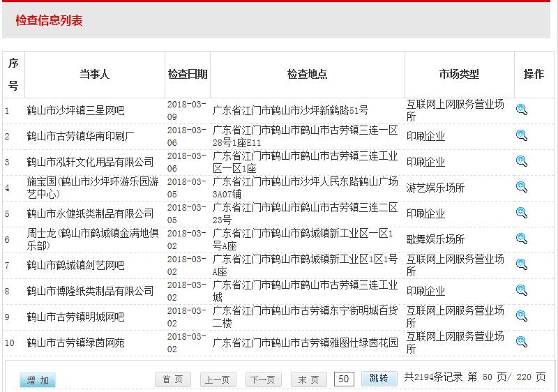The width and height of the screenshot is (558, 392).
Task: Click the 增加 add button
Action: [x=38, y=380]
